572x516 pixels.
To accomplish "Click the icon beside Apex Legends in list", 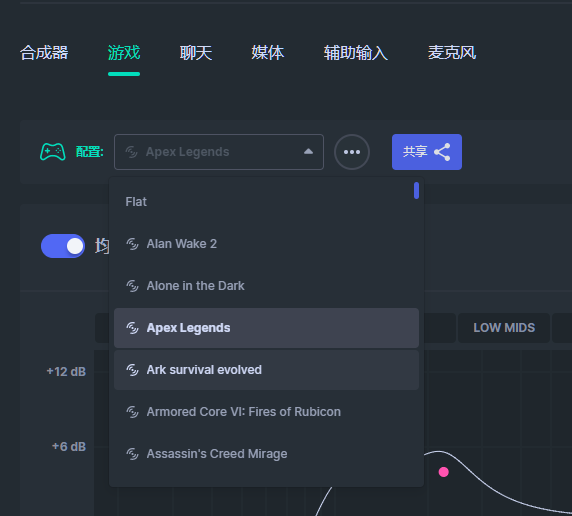I will tap(132, 328).
